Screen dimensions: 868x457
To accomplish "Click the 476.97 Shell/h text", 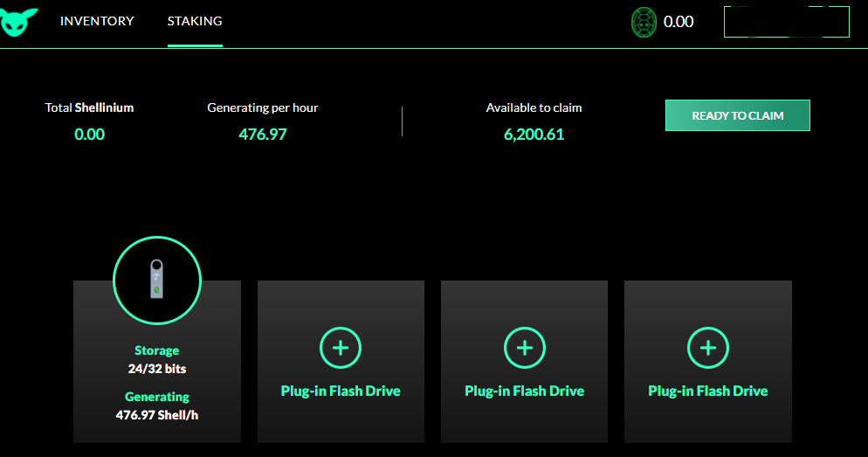I will point(157,415).
